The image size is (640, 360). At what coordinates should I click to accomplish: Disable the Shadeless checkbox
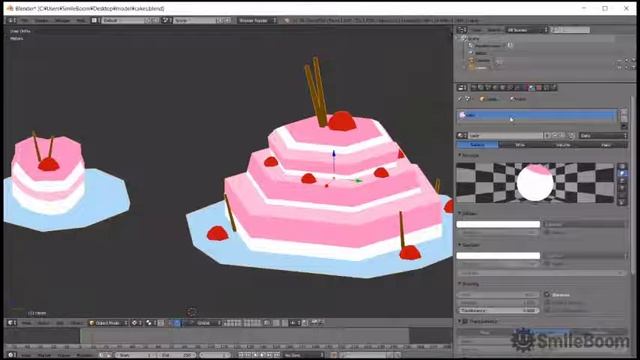pos(547,294)
